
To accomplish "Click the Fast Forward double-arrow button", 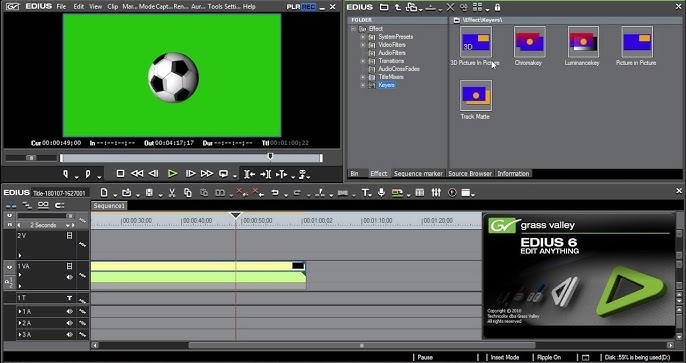I will click(x=206, y=174).
